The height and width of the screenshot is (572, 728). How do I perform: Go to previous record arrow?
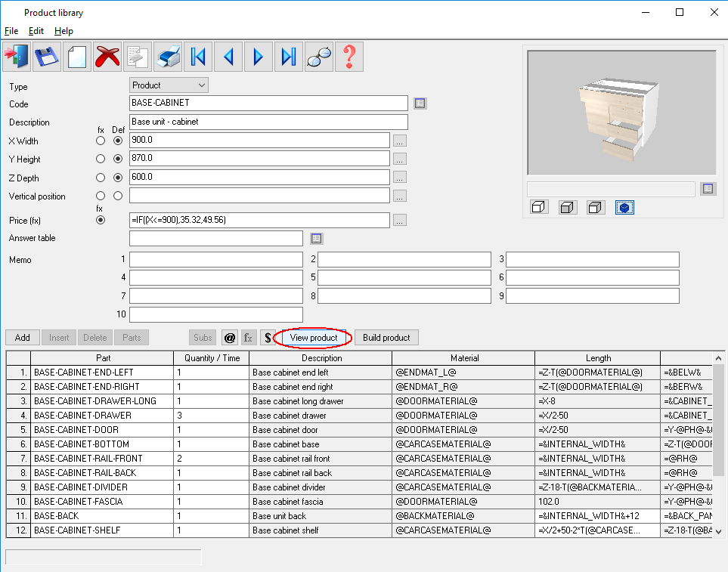pyautogui.click(x=228, y=57)
